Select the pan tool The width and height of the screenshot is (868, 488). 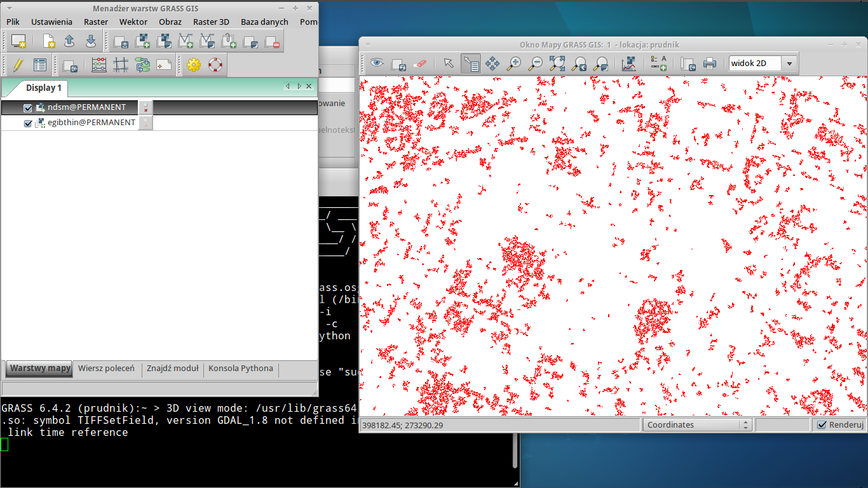point(492,63)
